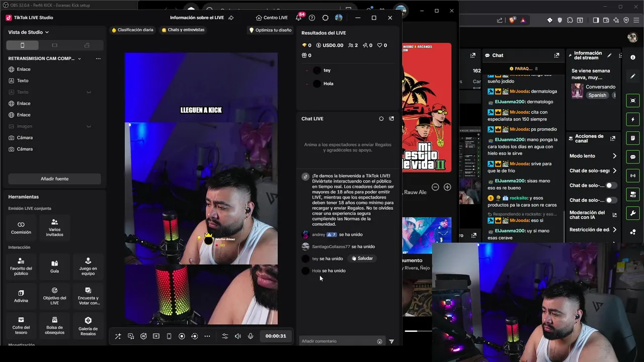Toggle phone preview icon in toolbar
Screen dimensions: 644x362
click(x=169, y=336)
